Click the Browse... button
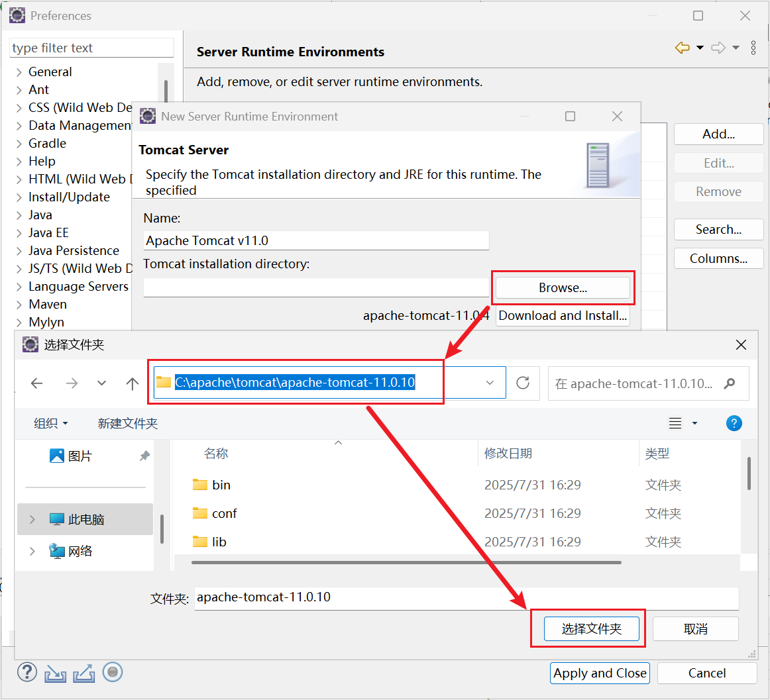 (x=563, y=287)
